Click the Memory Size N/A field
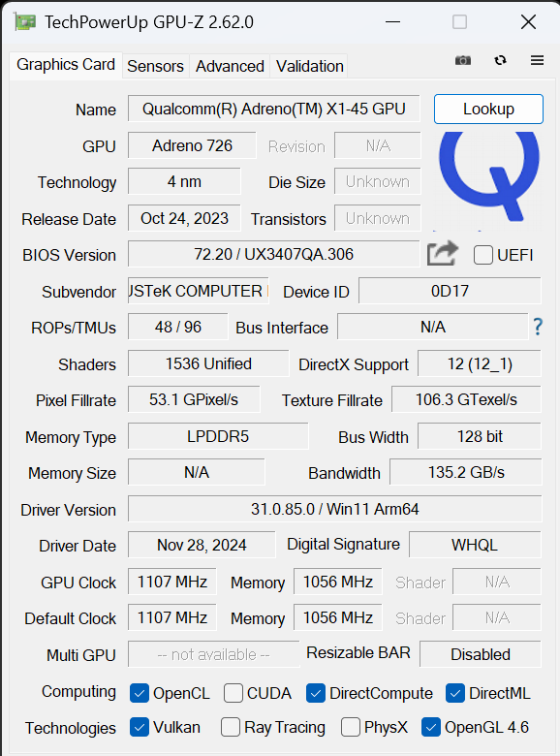Image resolution: width=560 pixels, height=756 pixels. (x=196, y=472)
